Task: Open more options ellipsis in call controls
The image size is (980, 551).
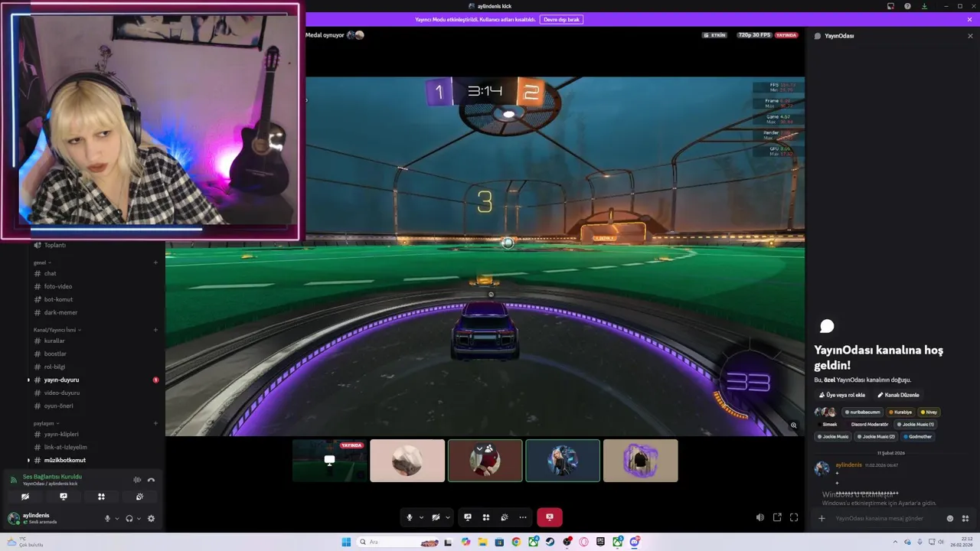Action: 523,517
